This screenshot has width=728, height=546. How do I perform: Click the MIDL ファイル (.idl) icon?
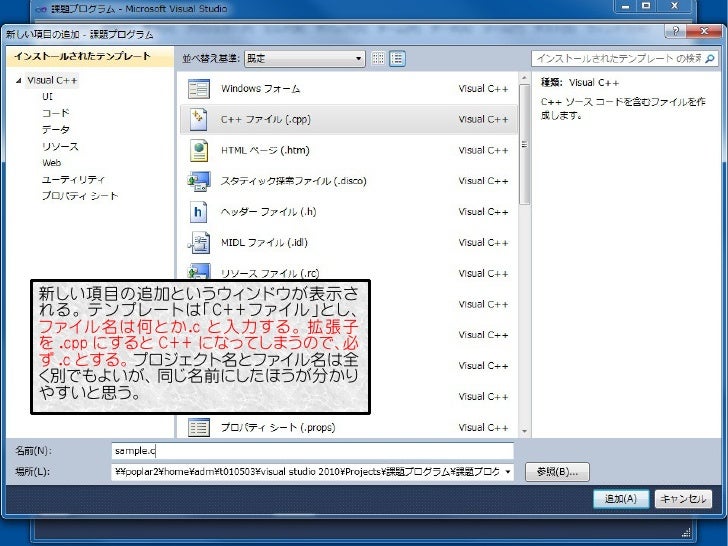point(199,243)
